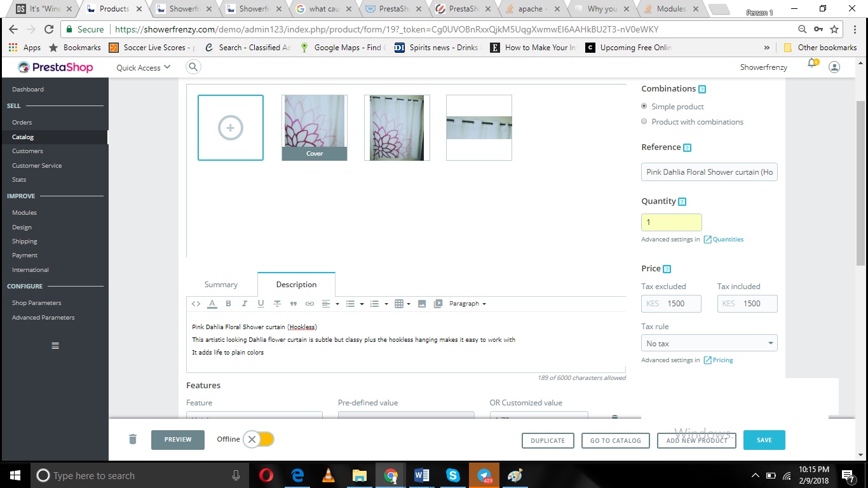Click the Reference input field
The image size is (868, 488).
[x=709, y=172]
